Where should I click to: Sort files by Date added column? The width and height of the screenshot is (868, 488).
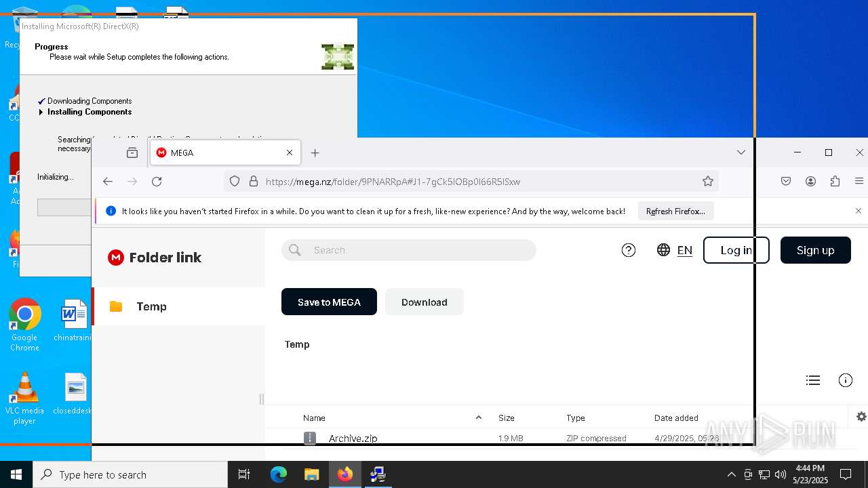point(676,418)
